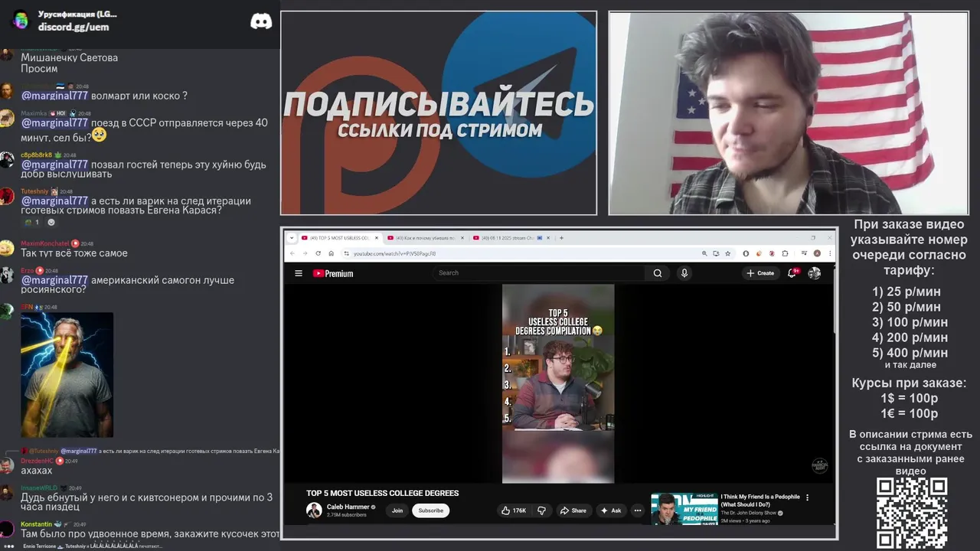Open SFN's lightning-eyes image in chat
Image resolution: width=980 pixels, height=551 pixels.
tap(67, 374)
